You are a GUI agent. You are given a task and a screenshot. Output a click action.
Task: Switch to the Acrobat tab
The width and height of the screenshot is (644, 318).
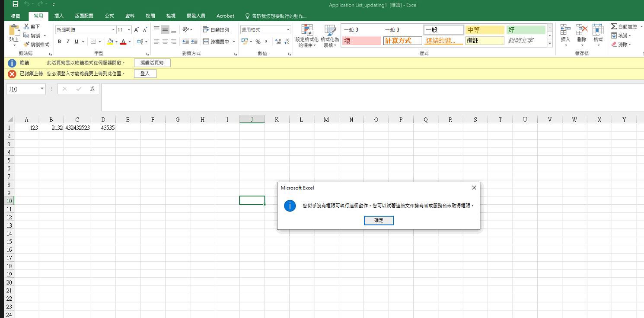[x=225, y=16]
